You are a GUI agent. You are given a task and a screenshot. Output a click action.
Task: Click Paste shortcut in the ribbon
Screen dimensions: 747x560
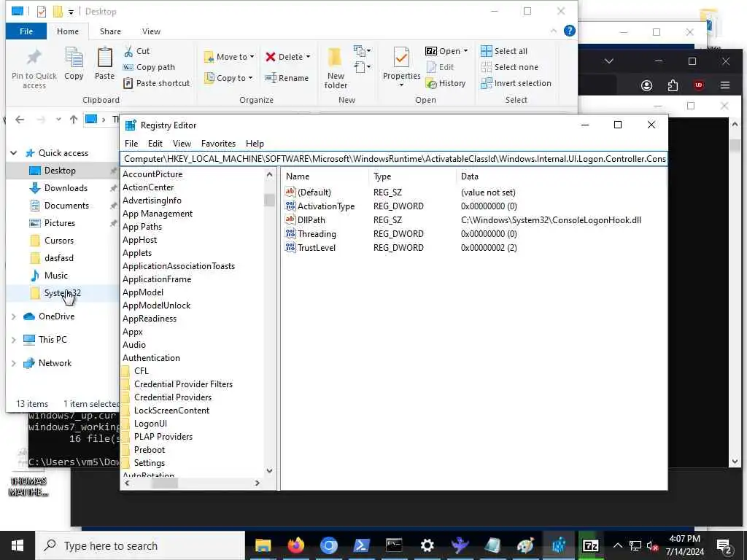pyautogui.click(x=156, y=83)
